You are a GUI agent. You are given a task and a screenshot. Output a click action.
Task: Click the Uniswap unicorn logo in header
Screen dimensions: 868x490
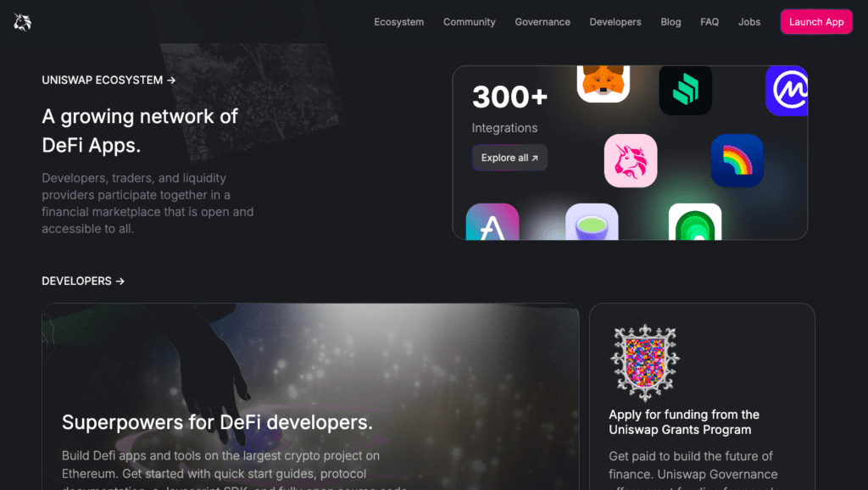(x=22, y=22)
